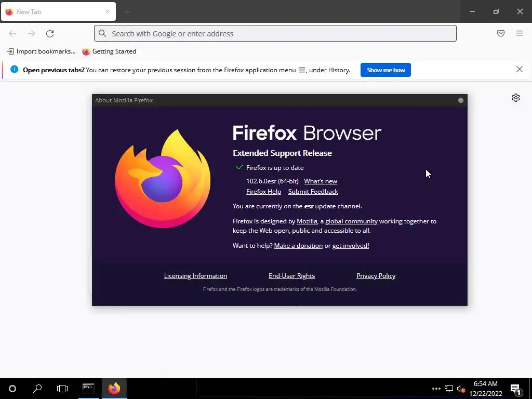Close the About Mozilla Firefox dialog
The width and height of the screenshot is (532, 399).
[461, 100]
